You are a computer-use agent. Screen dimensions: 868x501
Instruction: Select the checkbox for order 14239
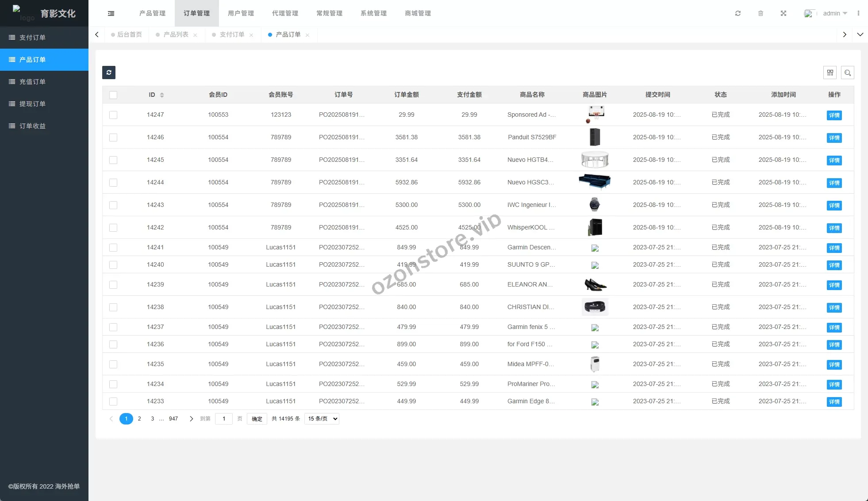pos(113,285)
